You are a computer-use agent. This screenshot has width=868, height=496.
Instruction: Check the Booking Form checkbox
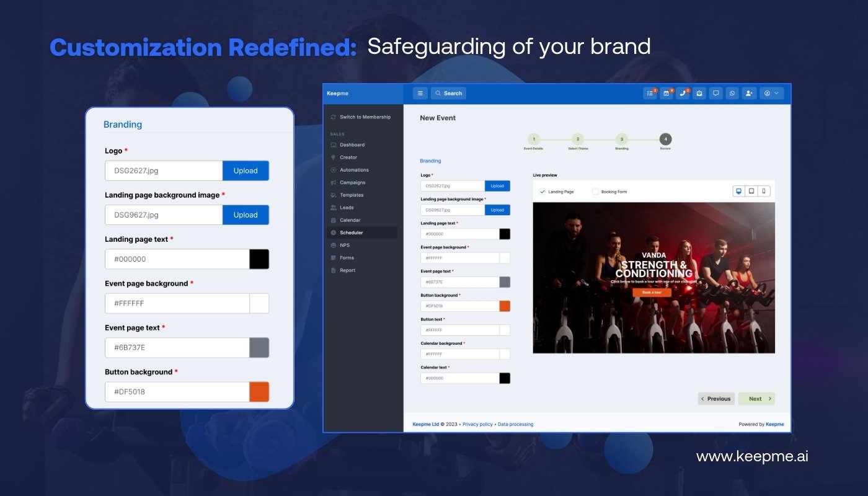coord(596,192)
